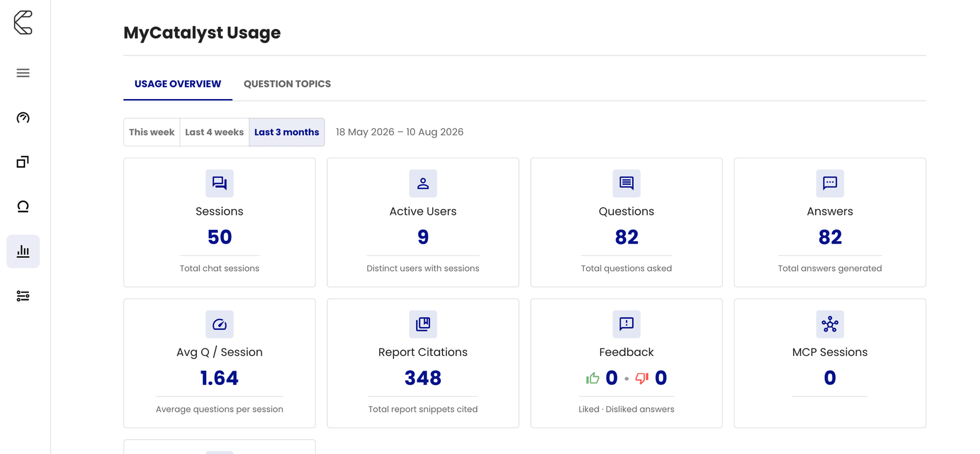This screenshot has width=980, height=454.
Task: Click the Active Users person icon
Action: click(x=423, y=183)
